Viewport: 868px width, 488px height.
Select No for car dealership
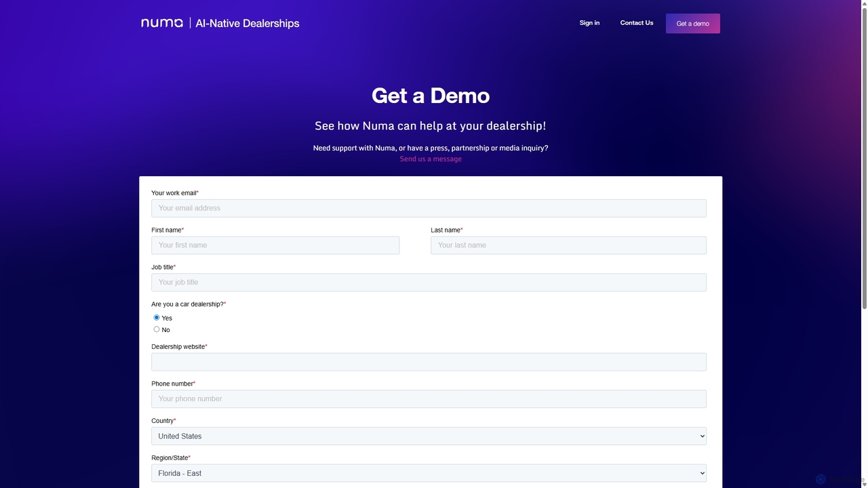[157, 329]
